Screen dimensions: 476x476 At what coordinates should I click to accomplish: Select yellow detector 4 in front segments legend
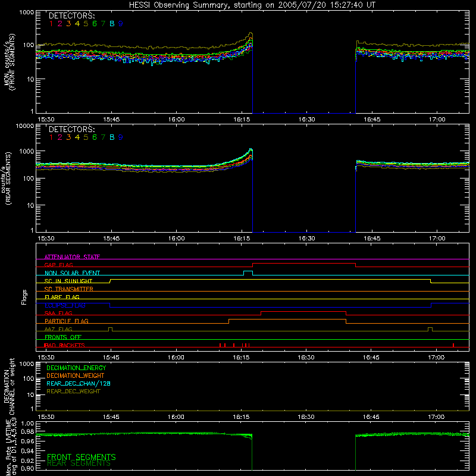(77, 24)
